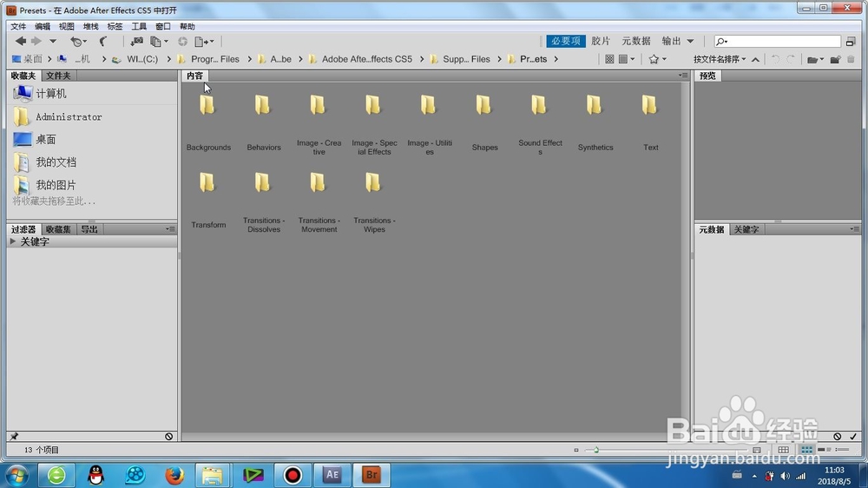
Task: Toggle ascending sort order arrow
Action: pyautogui.click(x=756, y=59)
